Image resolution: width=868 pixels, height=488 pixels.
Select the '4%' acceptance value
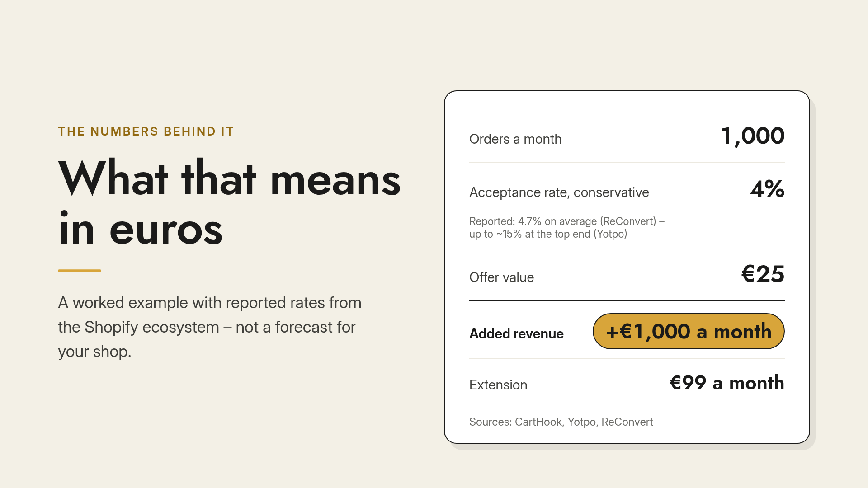[768, 189]
